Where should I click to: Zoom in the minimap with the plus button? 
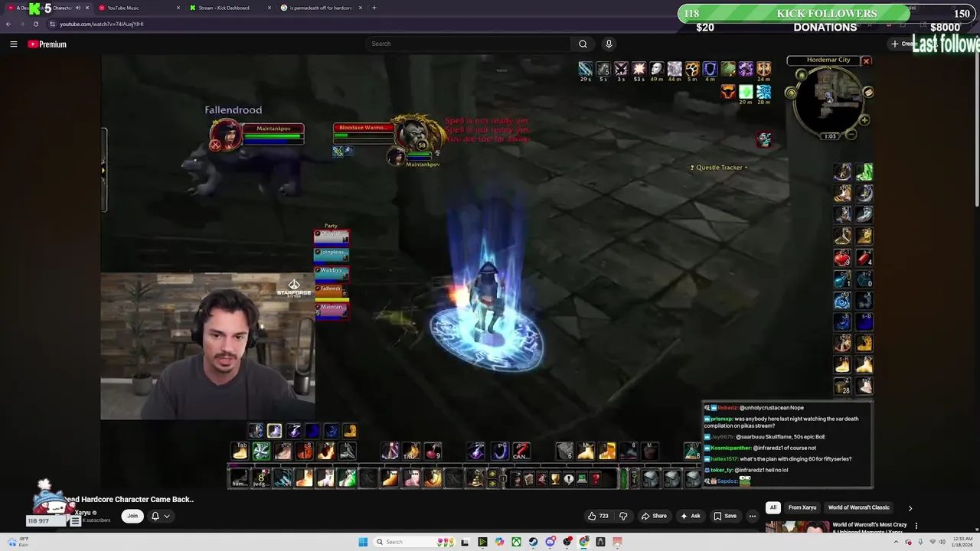coord(864,120)
